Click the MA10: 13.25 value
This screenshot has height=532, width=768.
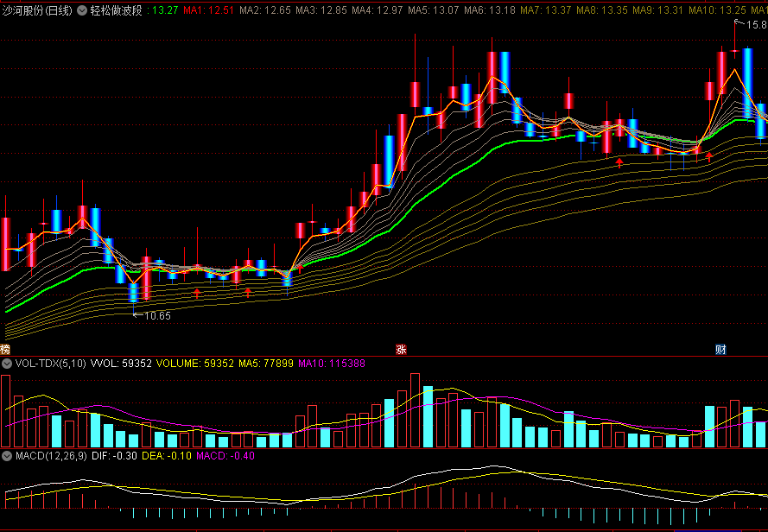coord(717,10)
